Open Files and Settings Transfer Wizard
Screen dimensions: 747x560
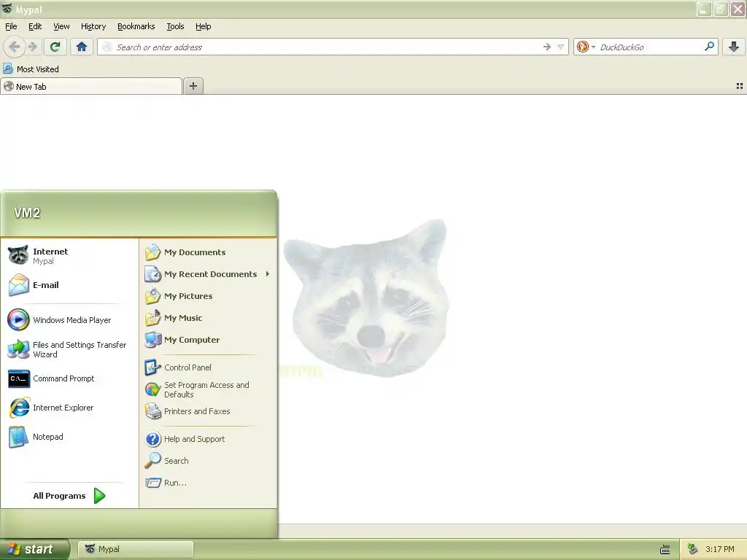click(x=69, y=349)
